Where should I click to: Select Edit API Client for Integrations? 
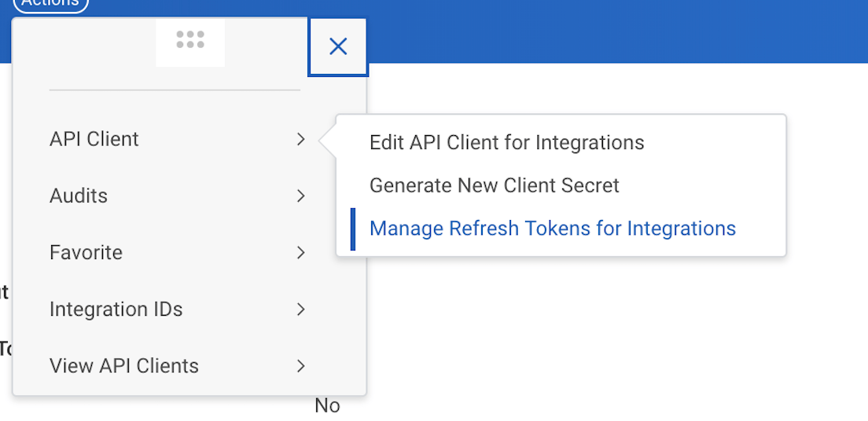pyautogui.click(x=506, y=143)
